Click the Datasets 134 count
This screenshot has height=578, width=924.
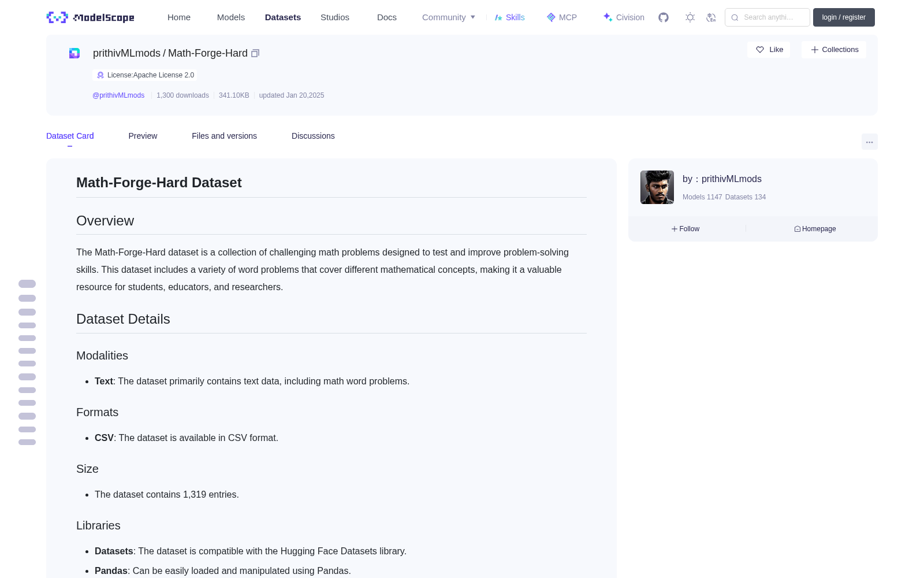[746, 197]
